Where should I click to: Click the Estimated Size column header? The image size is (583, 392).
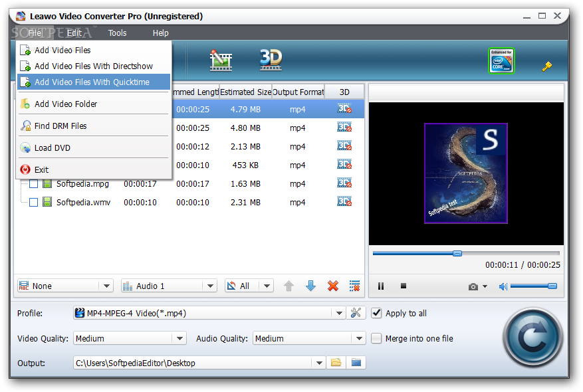click(245, 92)
